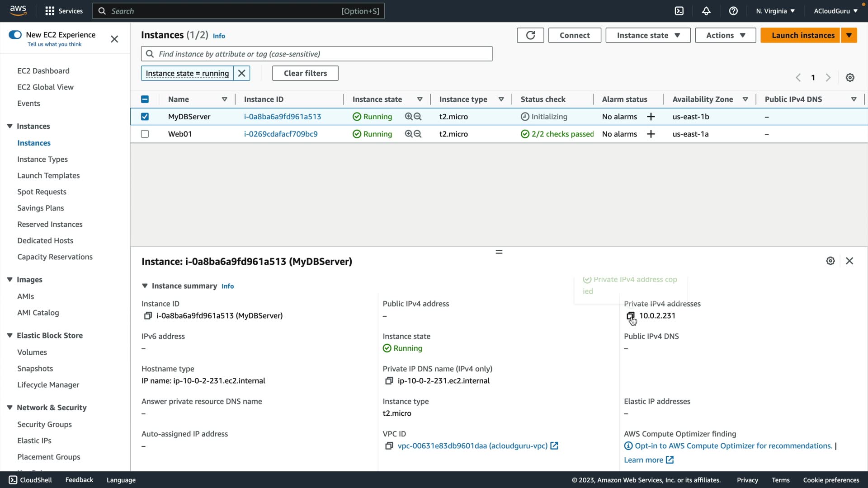The width and height of the screenshot is (868, 488).
Task: Copy the instance ID in summary
Action: [x=148, y=316]
